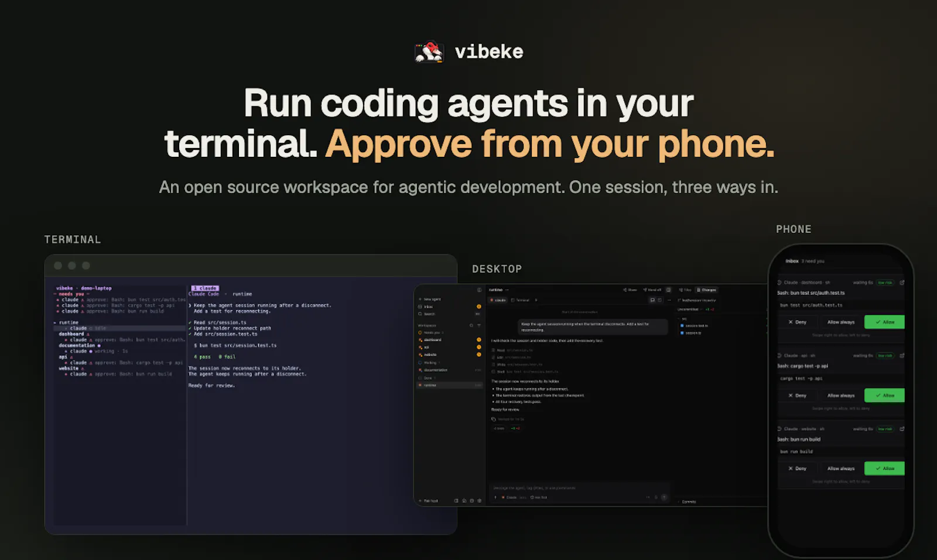Click the Share button in desktop header
This screenshot has width=937, height=560.
coord(630,290)
